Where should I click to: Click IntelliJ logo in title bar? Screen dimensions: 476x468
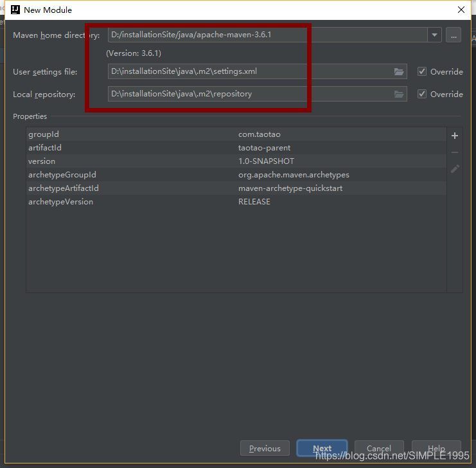[x=15, y=10]
